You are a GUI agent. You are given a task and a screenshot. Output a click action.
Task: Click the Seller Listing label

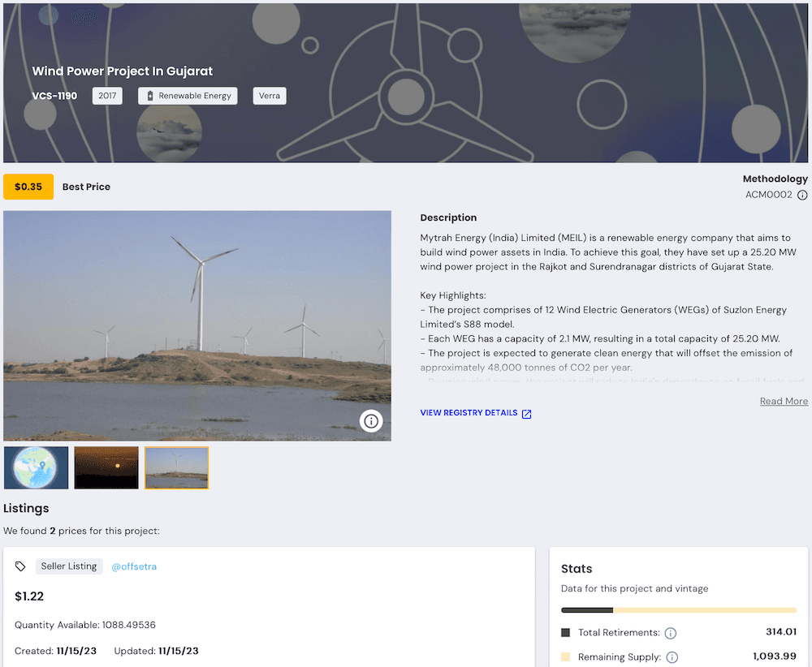(69, 566)
